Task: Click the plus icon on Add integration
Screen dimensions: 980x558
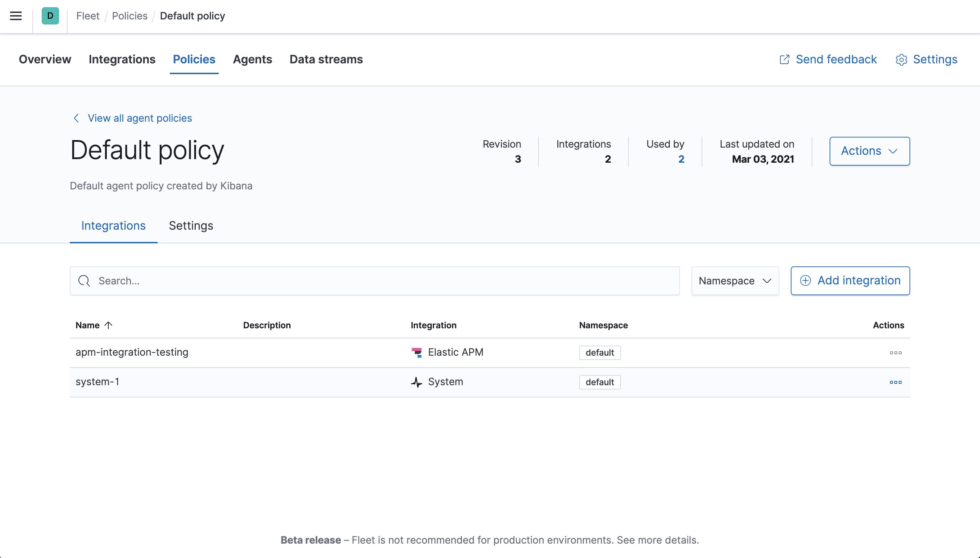Action: click(x=806, y=280)
